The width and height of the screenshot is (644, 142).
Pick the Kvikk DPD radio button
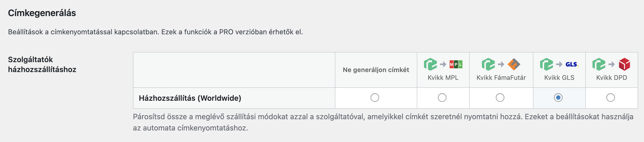[x=611, y=98]
